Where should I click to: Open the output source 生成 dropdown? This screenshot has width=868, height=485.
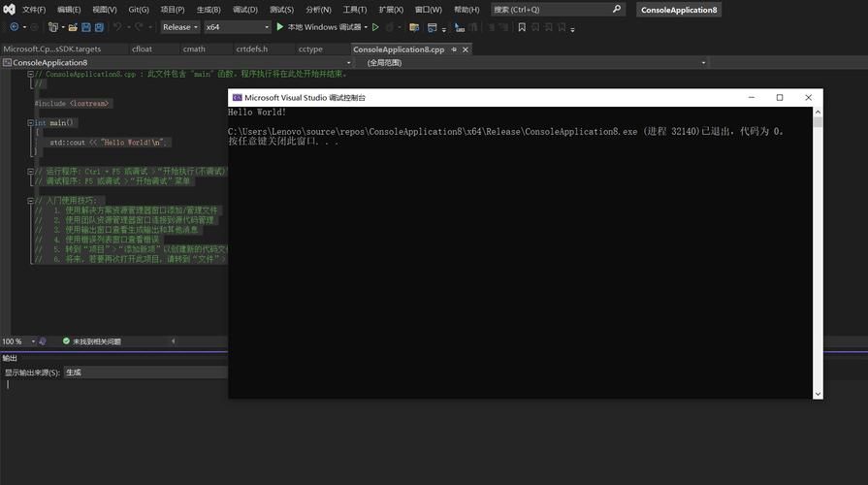pos(145,372)
